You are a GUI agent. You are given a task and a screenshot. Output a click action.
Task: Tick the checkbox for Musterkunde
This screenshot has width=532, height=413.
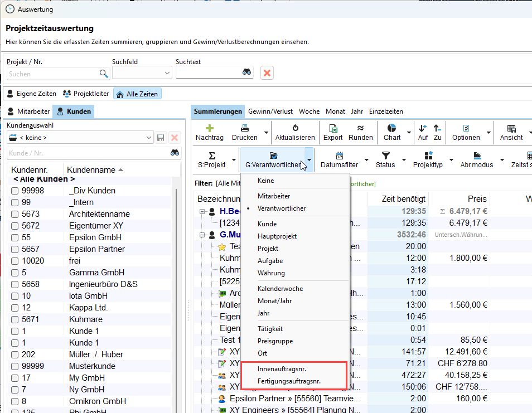(x=14, y=366)
